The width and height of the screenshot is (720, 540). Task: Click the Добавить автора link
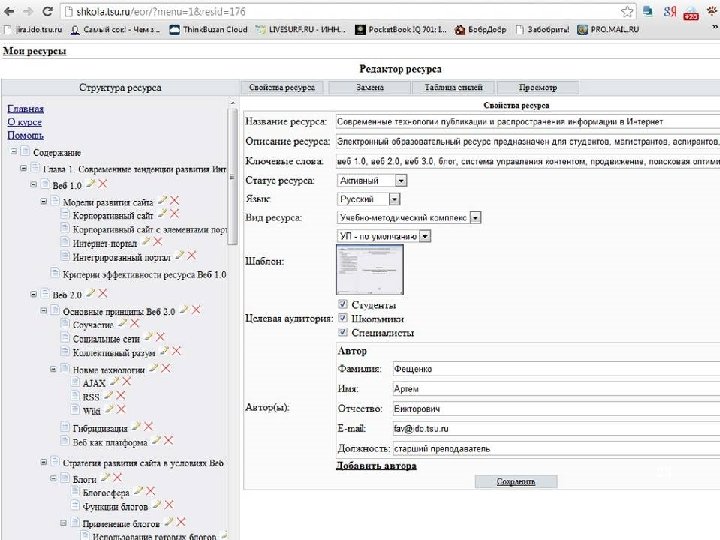tap(377, 466)
